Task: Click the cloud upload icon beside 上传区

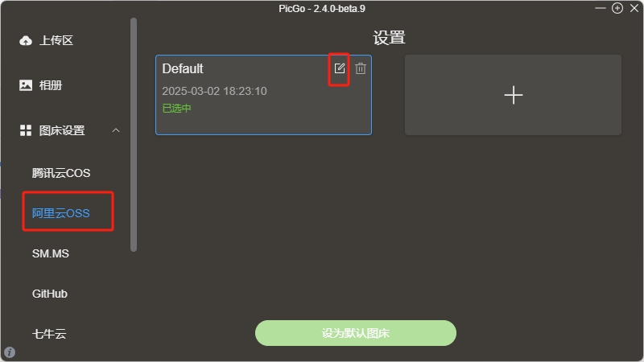Action: pyautogui.click(x=26, y=41)
